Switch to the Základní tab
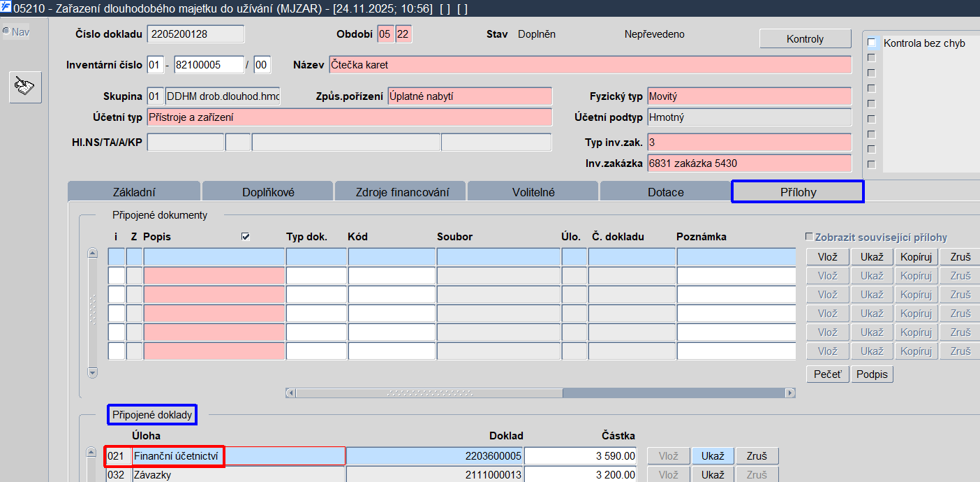The width and height of the screenshot is (980, 482). 134,191
